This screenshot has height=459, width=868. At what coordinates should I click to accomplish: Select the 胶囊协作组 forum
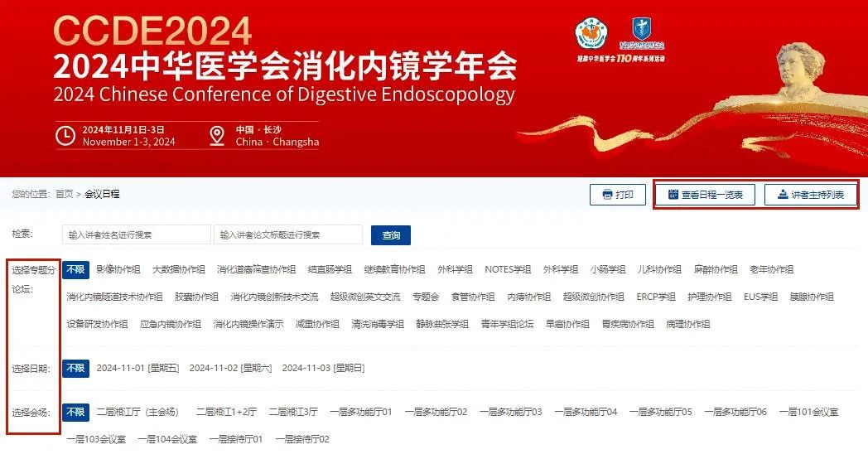pos(196,297)
